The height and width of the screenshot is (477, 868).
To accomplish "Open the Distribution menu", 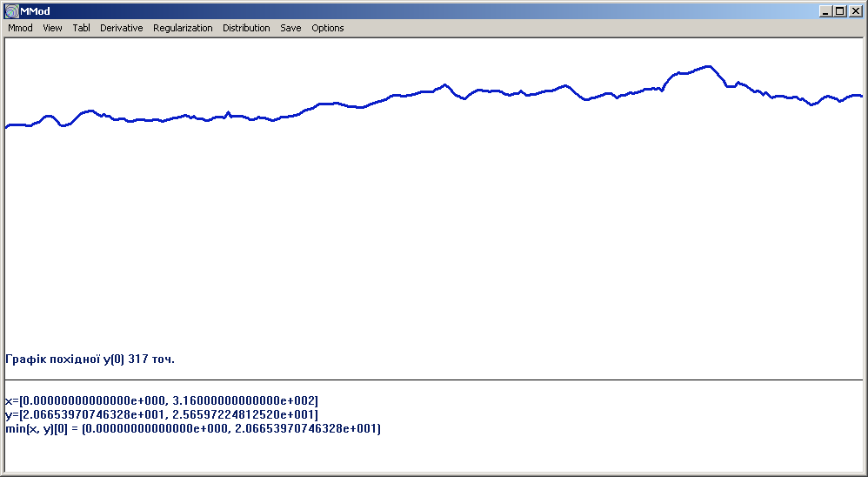I will (246, 28).
